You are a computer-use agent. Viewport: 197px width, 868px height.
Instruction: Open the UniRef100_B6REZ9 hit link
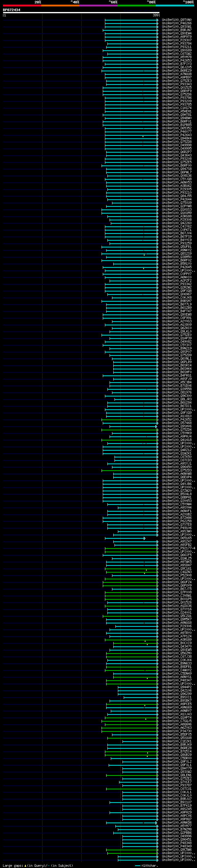177,71
